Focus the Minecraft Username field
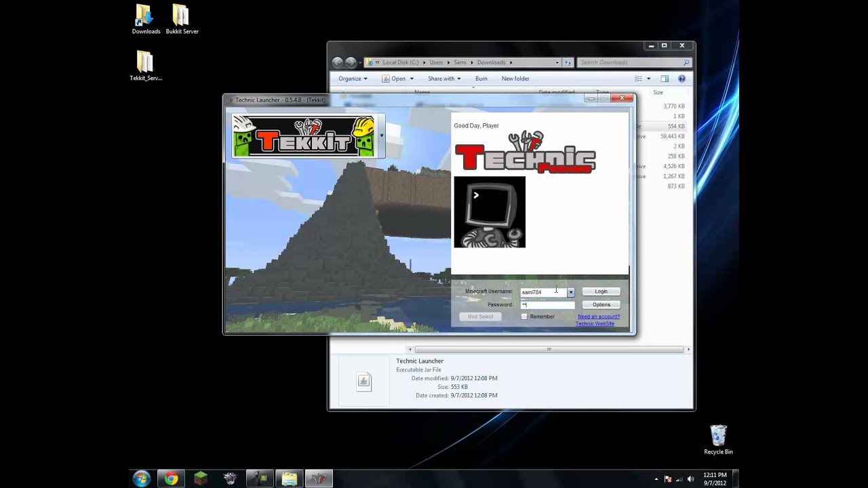This screenshot has height=488, width=868. 543,292
